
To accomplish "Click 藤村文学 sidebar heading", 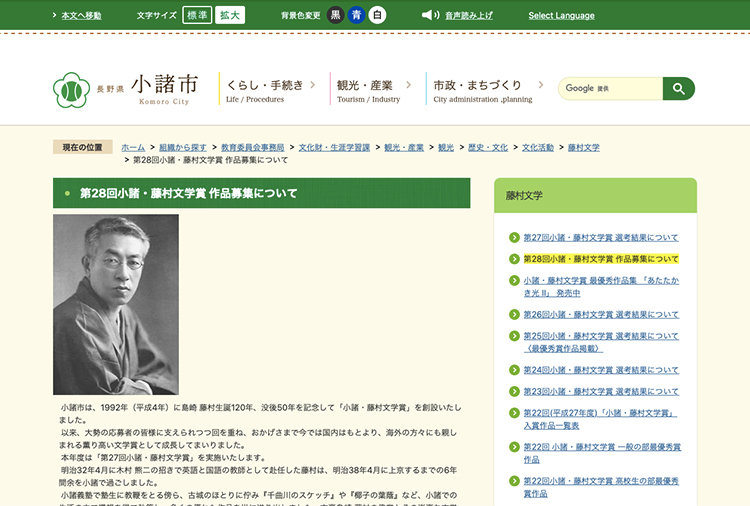I will click(524, 196).
